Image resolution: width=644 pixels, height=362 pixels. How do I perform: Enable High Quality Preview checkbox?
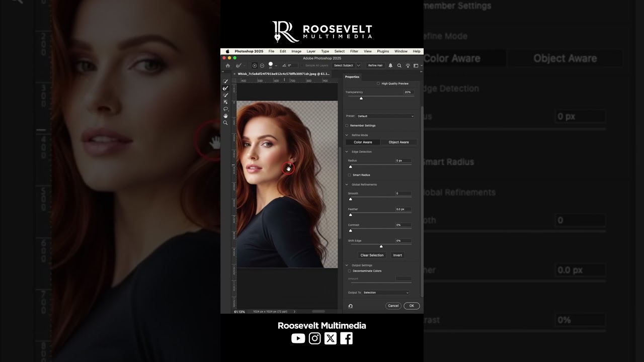[x=378, y=83]
